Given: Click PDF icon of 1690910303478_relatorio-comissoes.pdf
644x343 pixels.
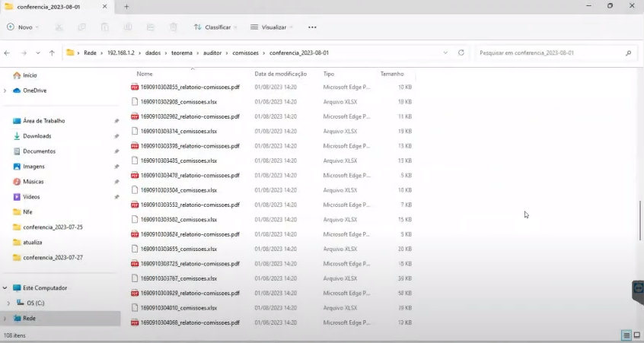Looking at the screenshot, I should pyautogui.click(x=134, y=176).
